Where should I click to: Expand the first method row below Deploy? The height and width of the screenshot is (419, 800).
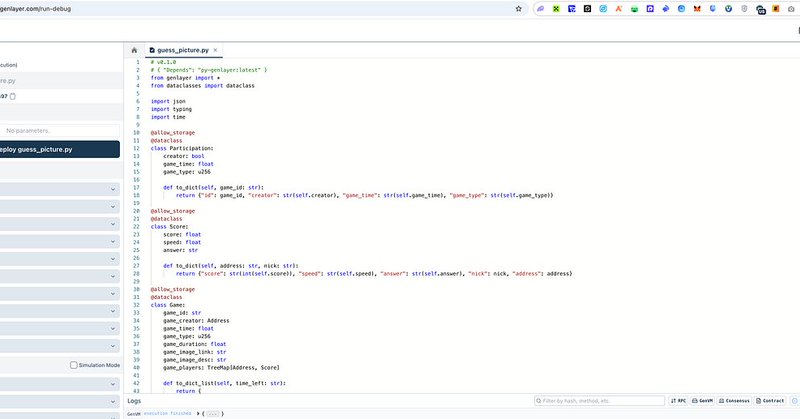pos(60,189)
